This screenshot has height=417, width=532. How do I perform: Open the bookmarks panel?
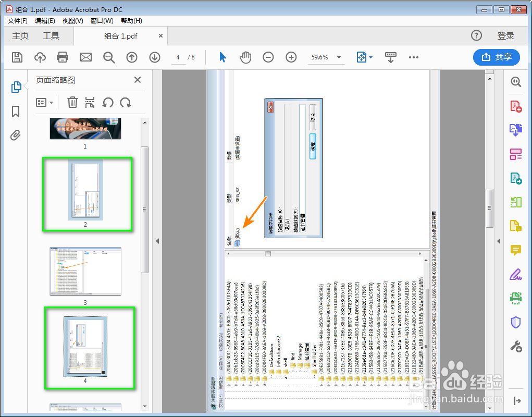[16, 112]
